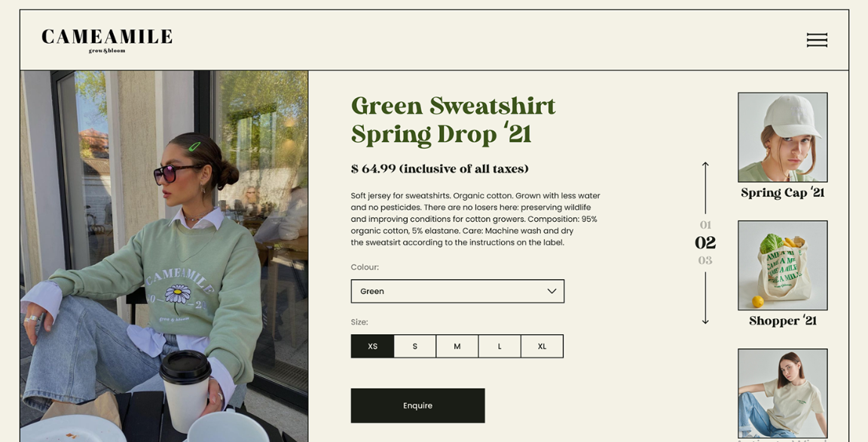Select size XS
The image size is (868, 442).
tap(372, 345)
